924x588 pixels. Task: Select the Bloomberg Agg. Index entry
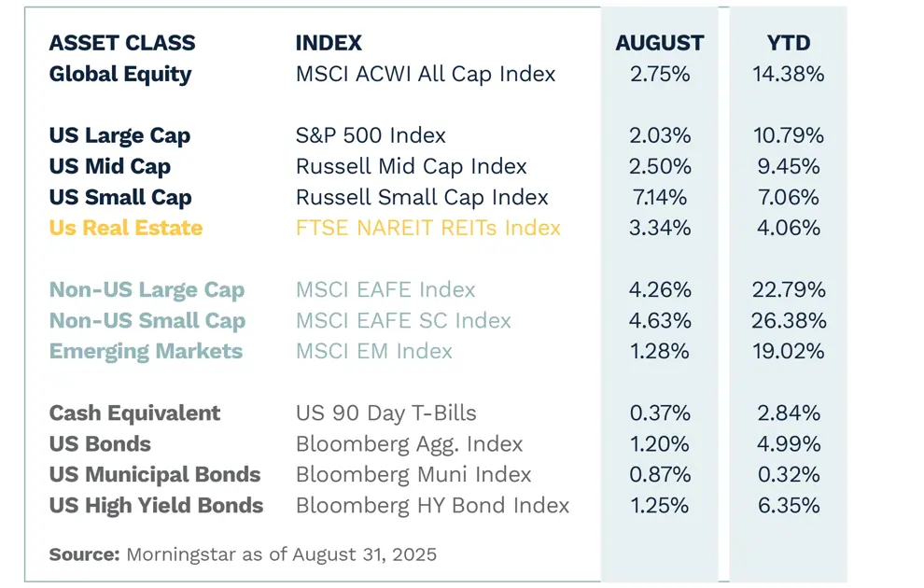pyautogui.click(x=409, y=443)
